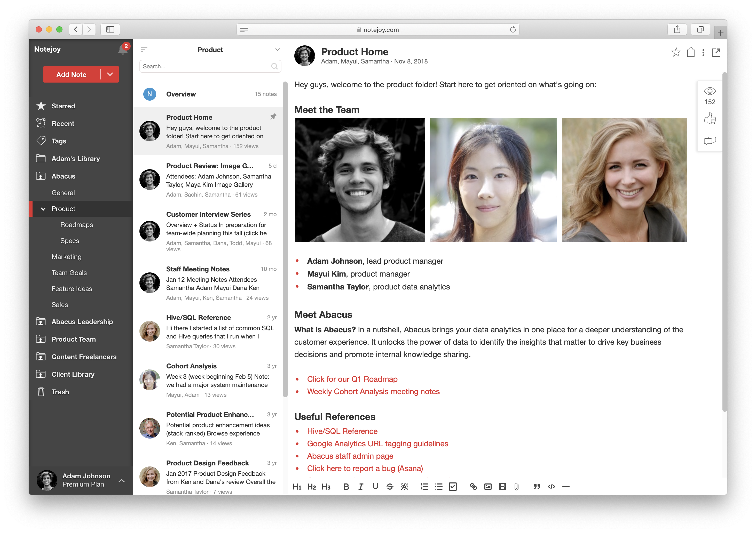Open the Weekly Cohort Analysis meeting notes link
756x533 pixels.
[373, 392]
